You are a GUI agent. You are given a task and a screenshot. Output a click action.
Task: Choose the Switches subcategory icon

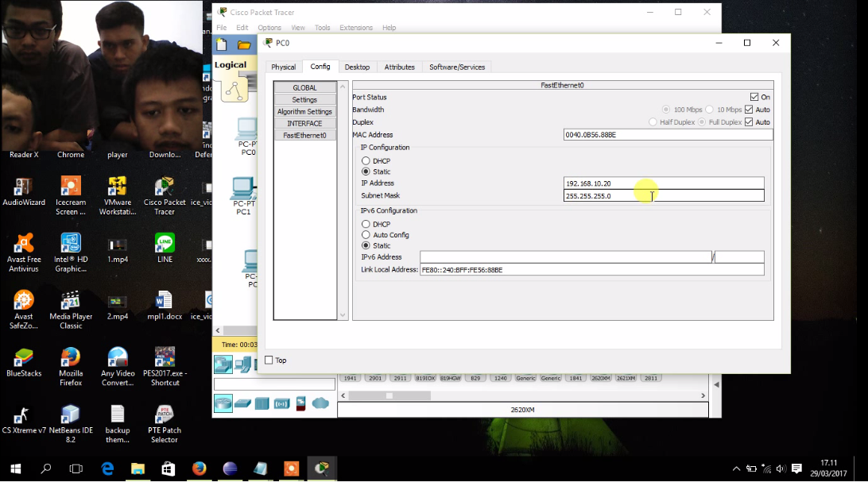click(x=242, y=403)
